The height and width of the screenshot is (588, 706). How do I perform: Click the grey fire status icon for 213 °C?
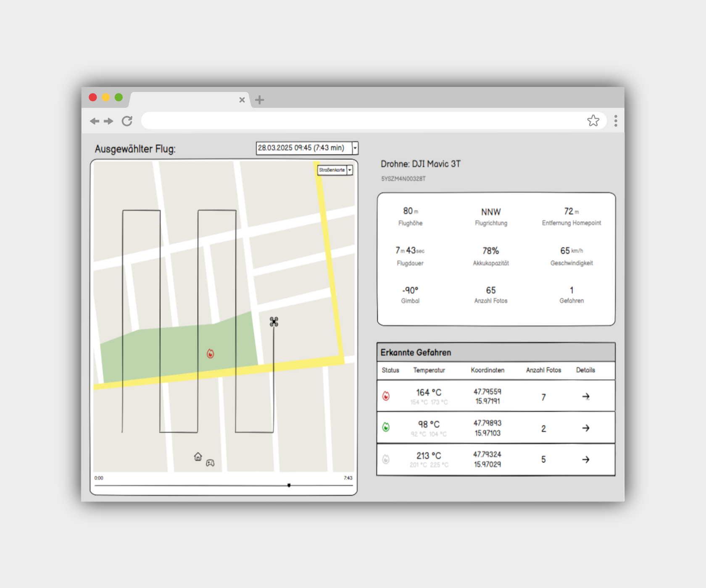coord(386,459)
